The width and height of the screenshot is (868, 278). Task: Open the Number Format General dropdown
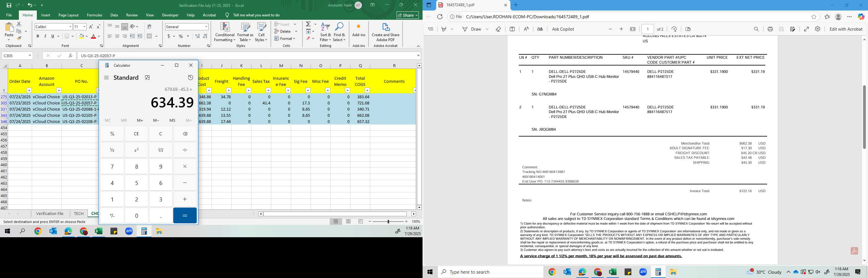[206, 27]
